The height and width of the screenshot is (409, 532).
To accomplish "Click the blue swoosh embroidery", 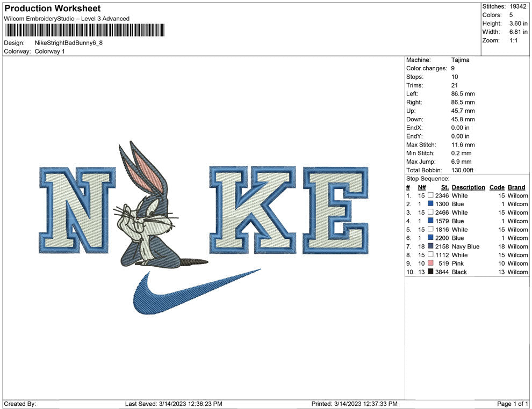I will (197, 292).
